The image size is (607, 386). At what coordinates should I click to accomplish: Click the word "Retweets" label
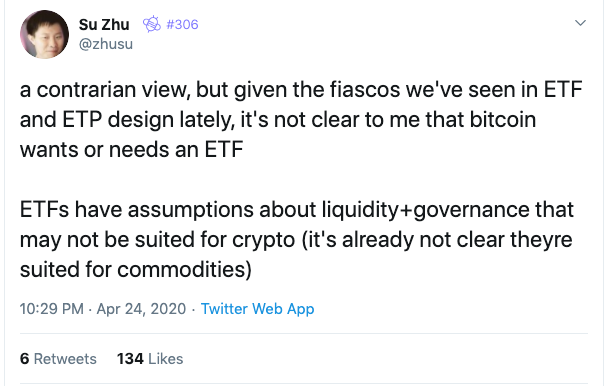click(65, 359)
